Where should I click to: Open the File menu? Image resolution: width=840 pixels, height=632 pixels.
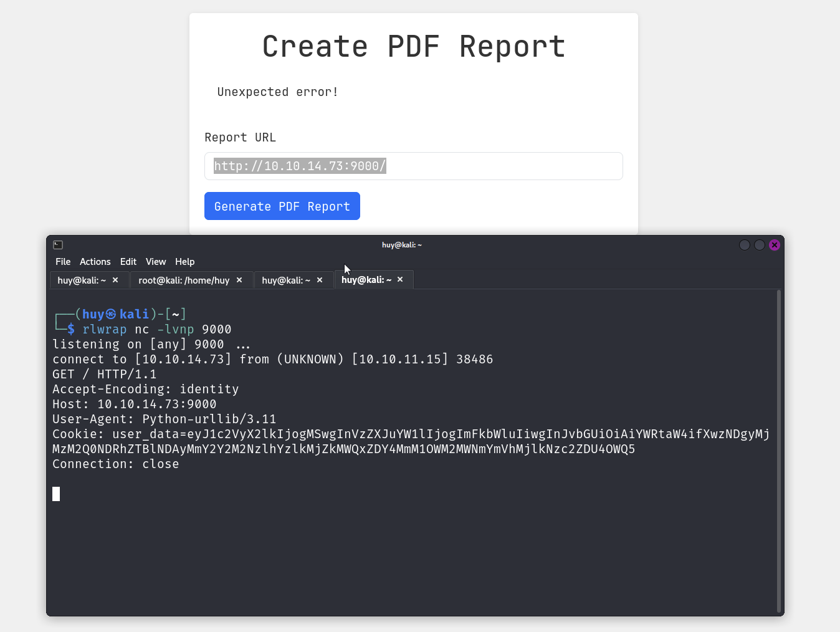[63, 262]
